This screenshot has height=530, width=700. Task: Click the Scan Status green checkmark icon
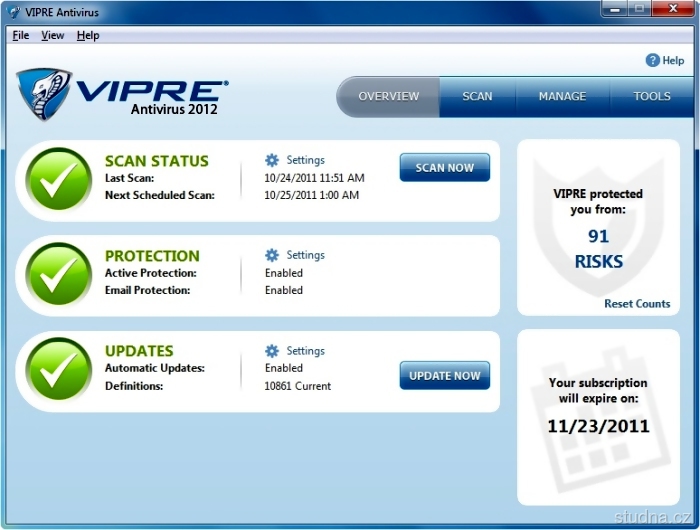[x=58, y=179]
